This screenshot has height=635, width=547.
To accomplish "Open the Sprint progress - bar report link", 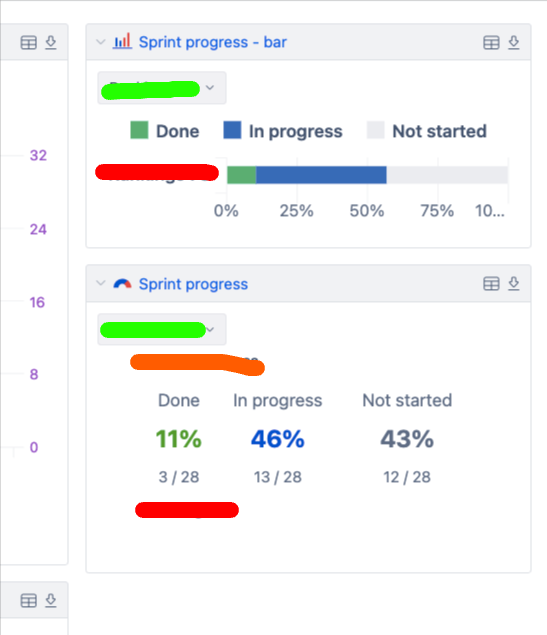I will tap(213, 42).
